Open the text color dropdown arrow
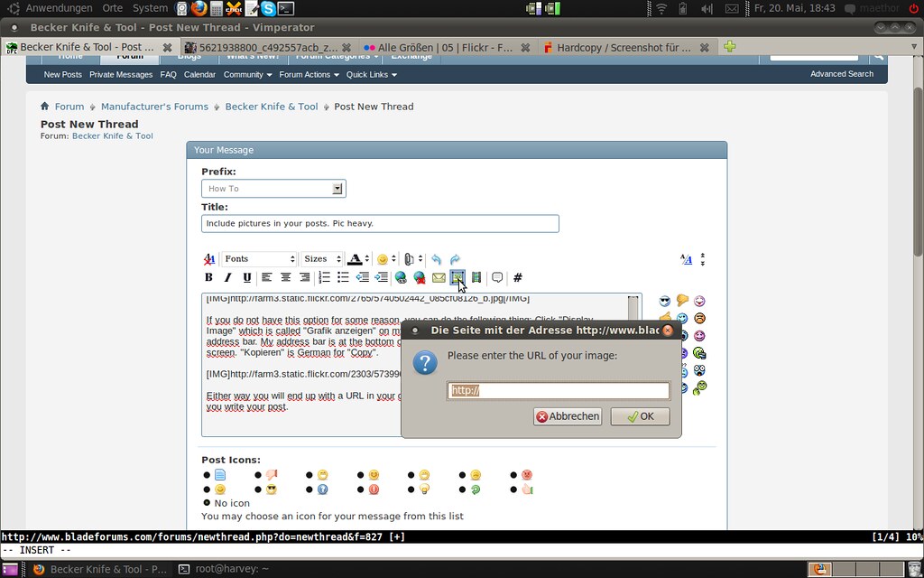This screenshot has height=578, width=924. (366, 259)
